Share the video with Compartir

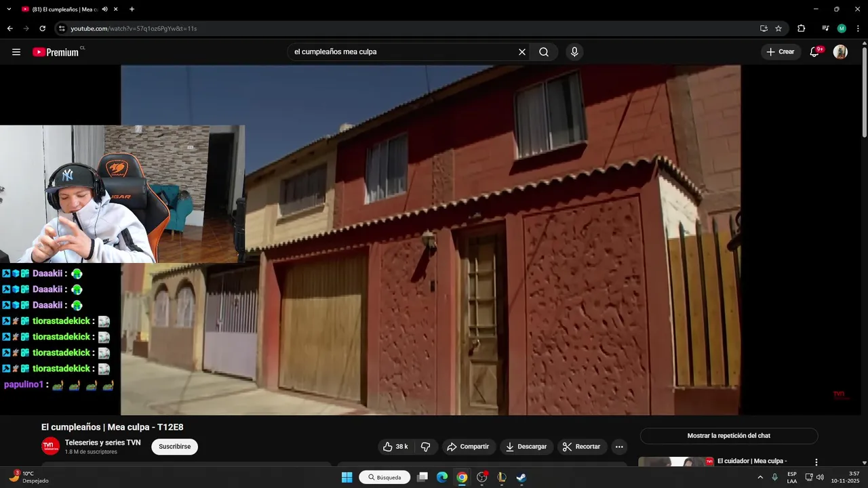click(468, 447)
